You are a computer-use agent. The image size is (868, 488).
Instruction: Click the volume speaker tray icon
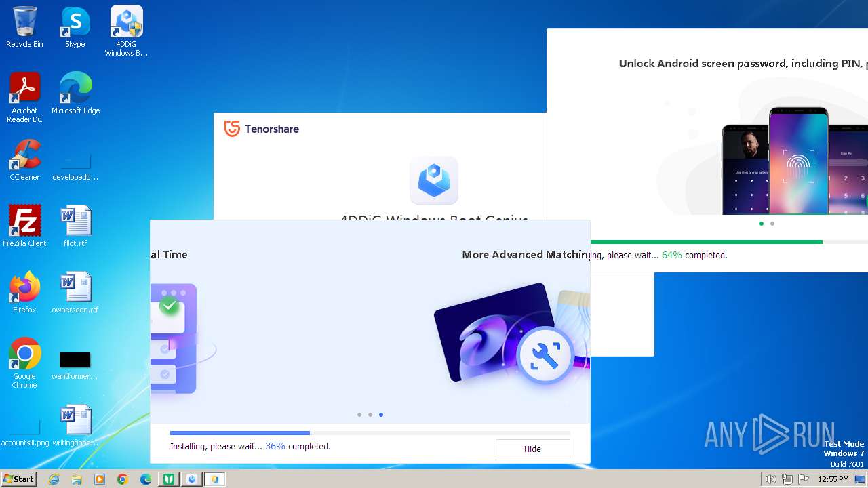tap(770, 479)
